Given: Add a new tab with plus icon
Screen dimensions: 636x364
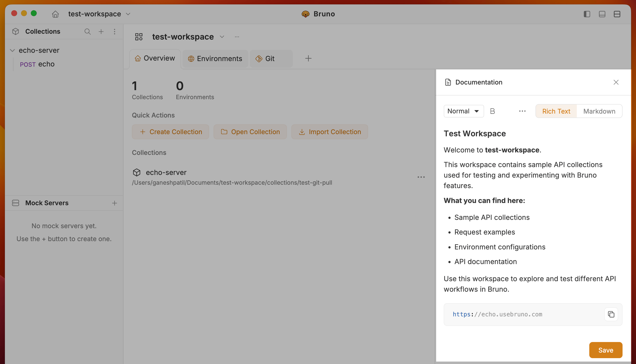Looking at the screenshot, I should point(308,58).
